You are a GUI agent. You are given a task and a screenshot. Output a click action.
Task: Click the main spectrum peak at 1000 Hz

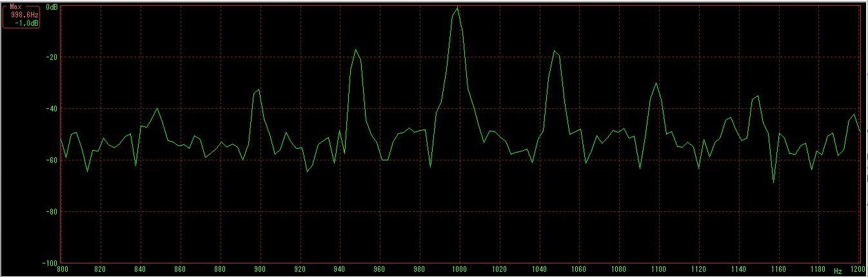pyautogui.click(x=457, y=8)
